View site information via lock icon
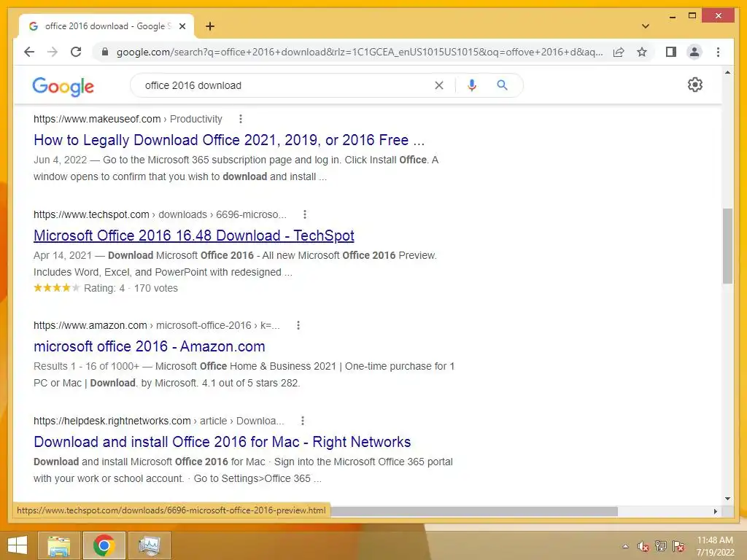 [x=105, y=52]
